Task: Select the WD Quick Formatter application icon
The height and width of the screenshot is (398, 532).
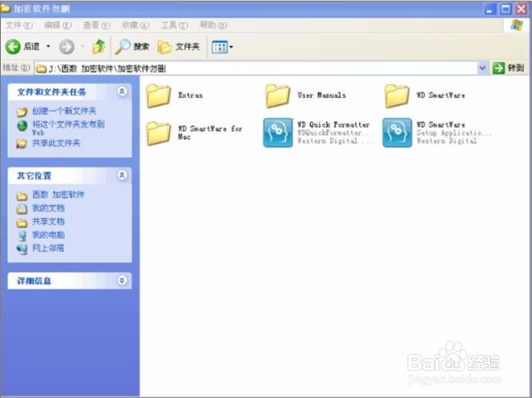Action: [x=278, y=132]
